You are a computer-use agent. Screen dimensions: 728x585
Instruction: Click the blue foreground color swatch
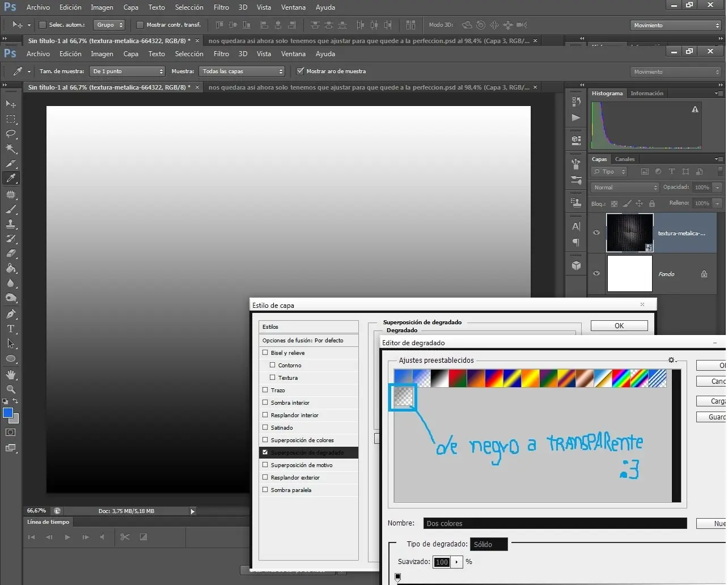pos(8,413)
